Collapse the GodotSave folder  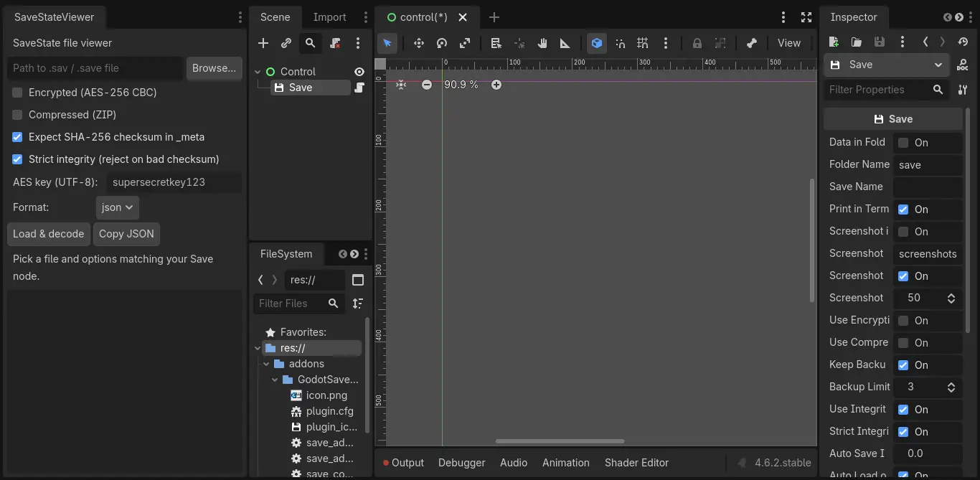tap(275, 380)
